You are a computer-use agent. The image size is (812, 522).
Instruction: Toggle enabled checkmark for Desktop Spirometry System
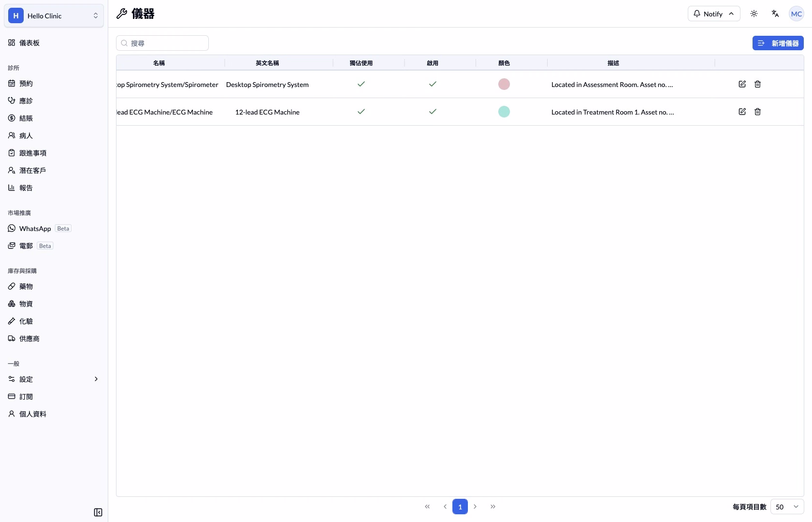point(433,84)
